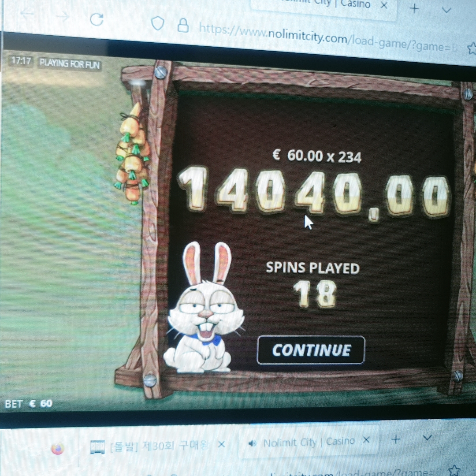Expand the tab list dropdown in top window

[446, 10]
